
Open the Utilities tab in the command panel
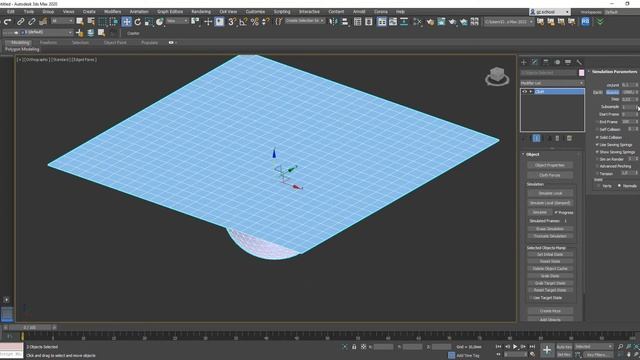(x=579, y=62)
